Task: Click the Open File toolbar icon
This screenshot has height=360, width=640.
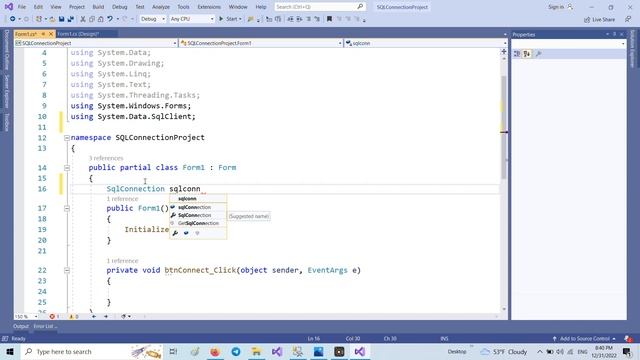Action: 52,19
